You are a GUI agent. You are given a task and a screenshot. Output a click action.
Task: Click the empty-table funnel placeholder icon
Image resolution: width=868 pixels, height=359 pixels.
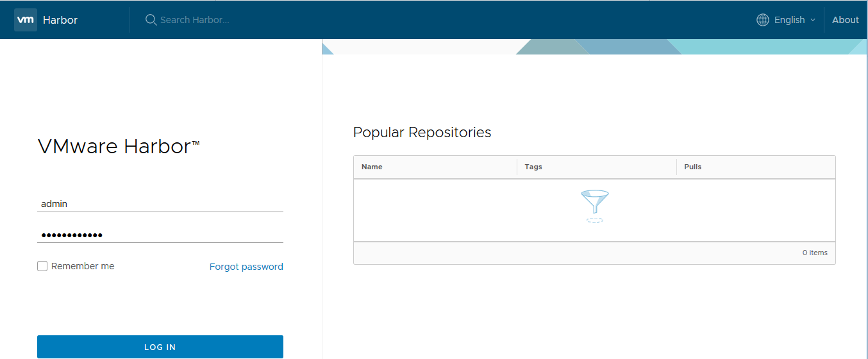click(x=594, y=206)
